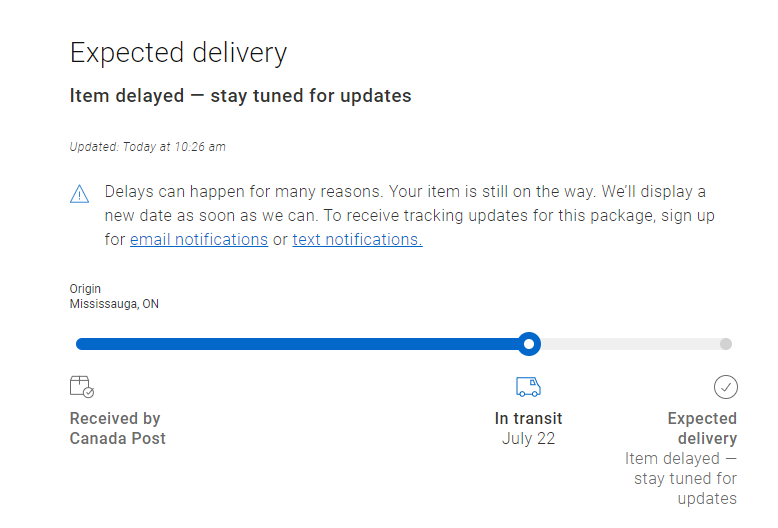Viewport: 778px width, 528px height.
Task: Click the package received box icon
Action: [82, 387]
